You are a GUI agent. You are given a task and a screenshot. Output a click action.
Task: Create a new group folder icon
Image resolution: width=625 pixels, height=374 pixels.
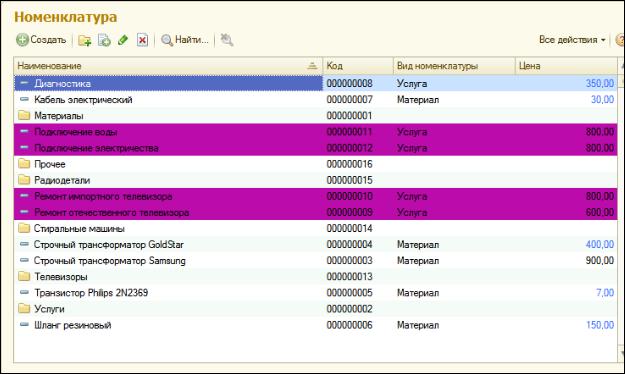85,40
